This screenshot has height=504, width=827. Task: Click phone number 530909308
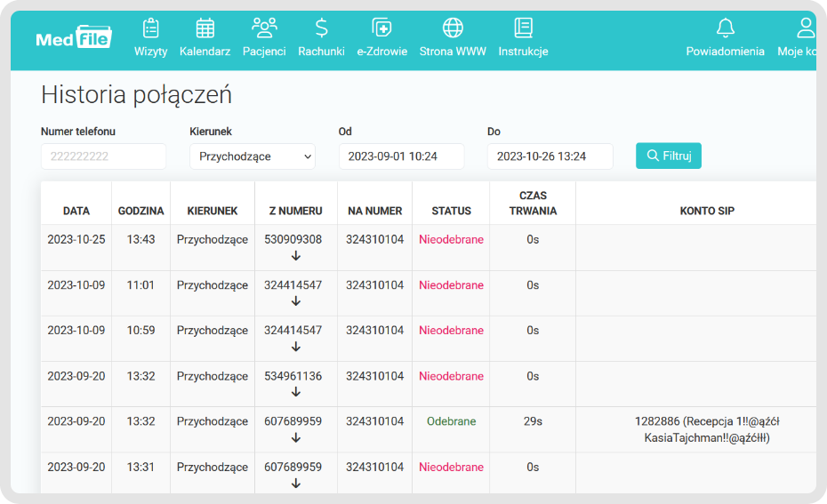click(293, 240)
